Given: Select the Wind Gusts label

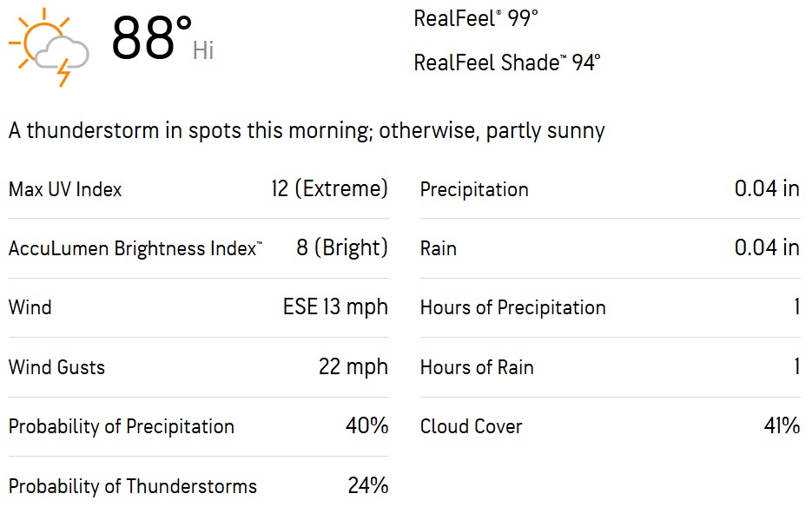Looking at the screenshot, I should point(56,367).
